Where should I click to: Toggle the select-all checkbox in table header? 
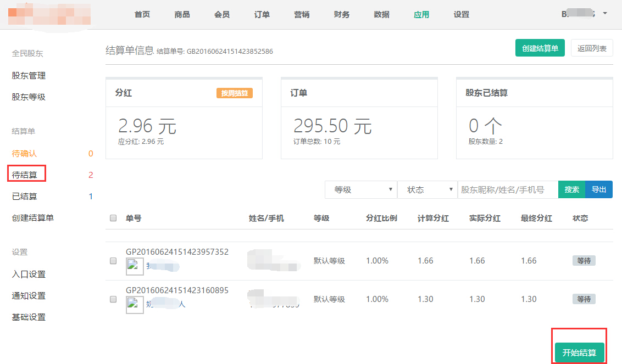click(x=113, y=218)
